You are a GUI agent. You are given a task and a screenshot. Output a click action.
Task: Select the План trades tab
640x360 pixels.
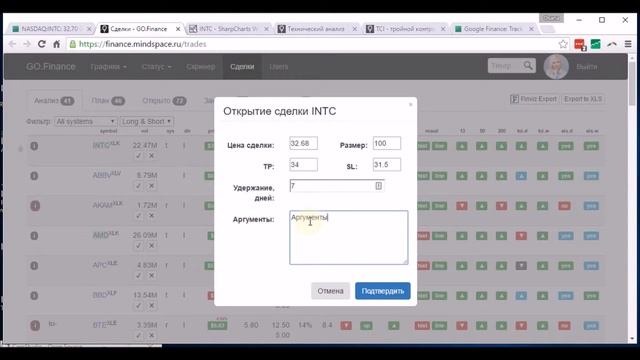[x=108, y=100]
